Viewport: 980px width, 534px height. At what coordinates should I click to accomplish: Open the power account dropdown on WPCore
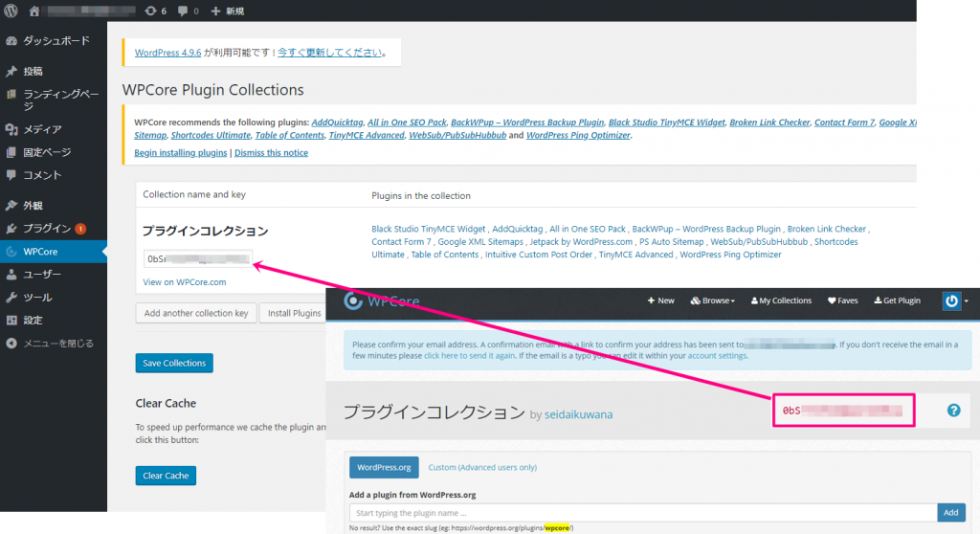tap(956, 300)
